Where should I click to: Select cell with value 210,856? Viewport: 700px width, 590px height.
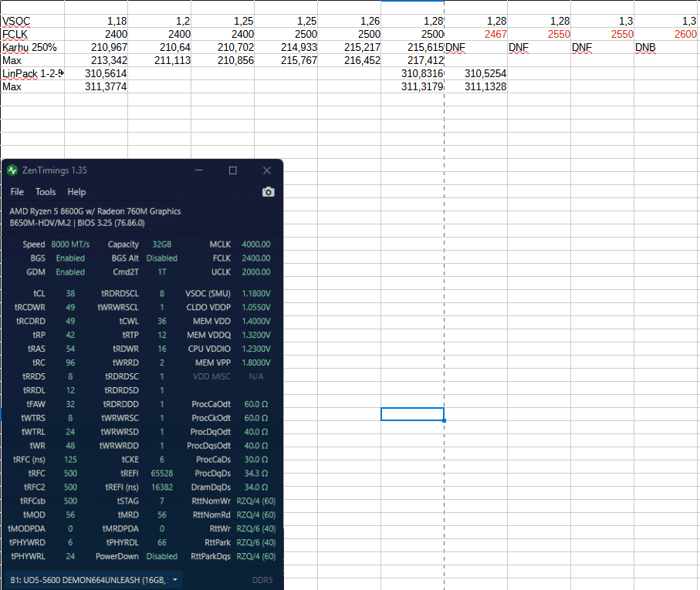(x=223, y=60)
